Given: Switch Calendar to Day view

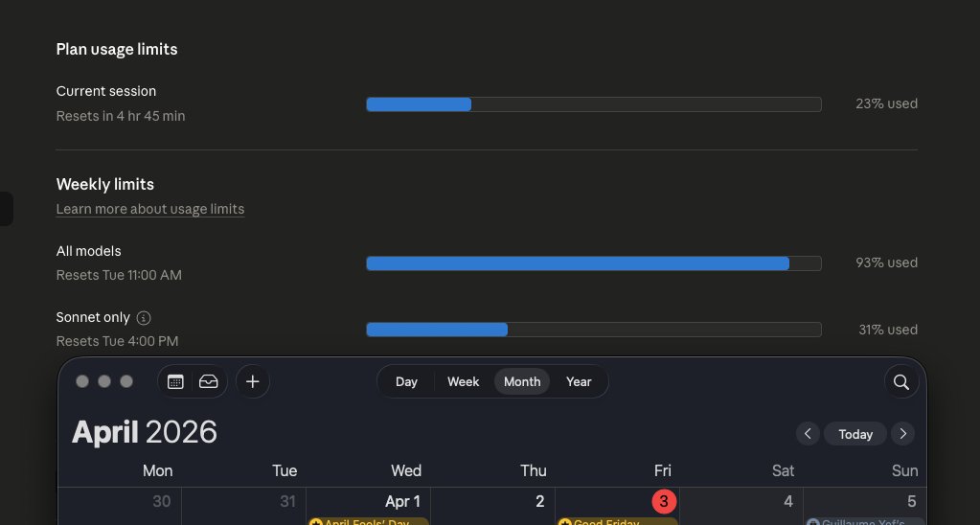Looking at the screenshot, I should coord(406,382).
